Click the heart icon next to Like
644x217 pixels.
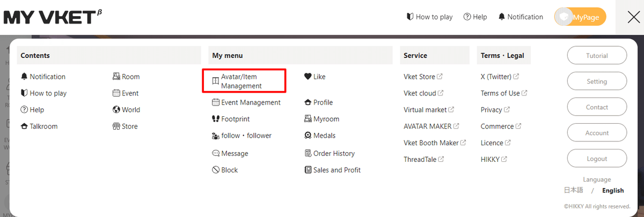308,77
